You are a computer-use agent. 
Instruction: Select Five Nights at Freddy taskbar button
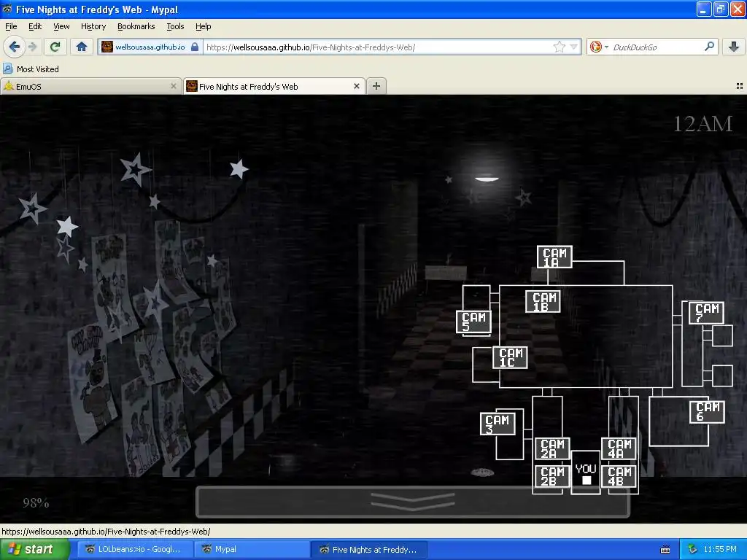point(369,550)
